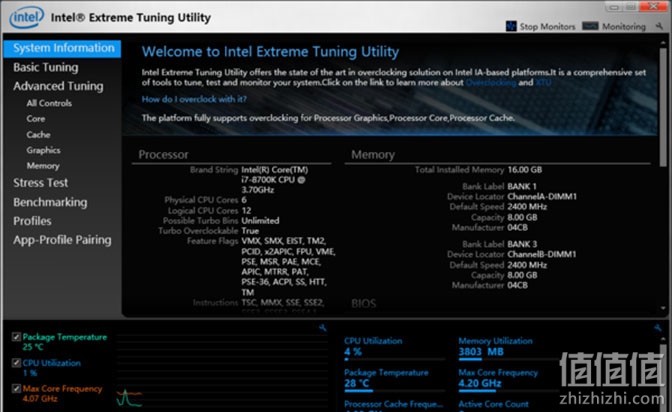
Task: Open Advanced Tuning section
Action: point(58,86)
